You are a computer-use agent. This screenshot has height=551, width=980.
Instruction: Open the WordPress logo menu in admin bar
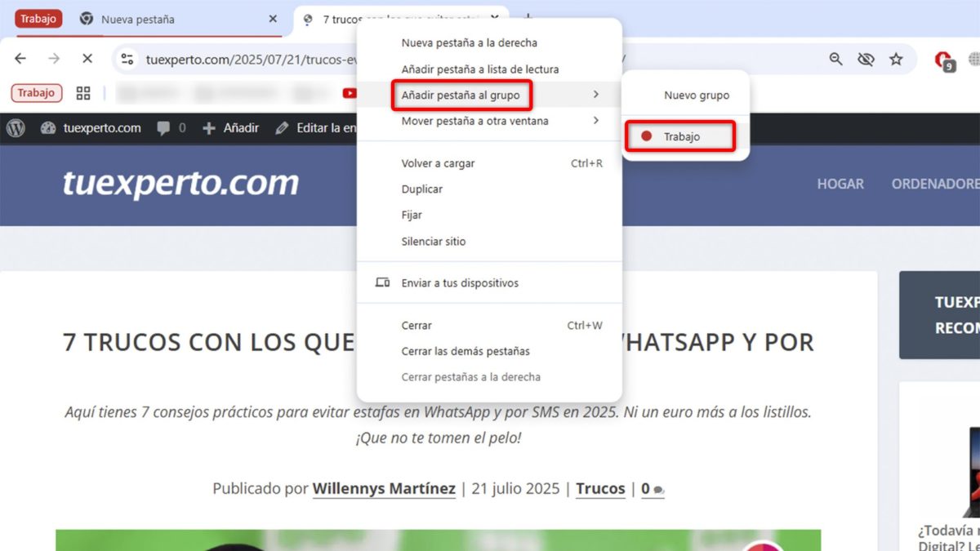click(x=16, y=128)
